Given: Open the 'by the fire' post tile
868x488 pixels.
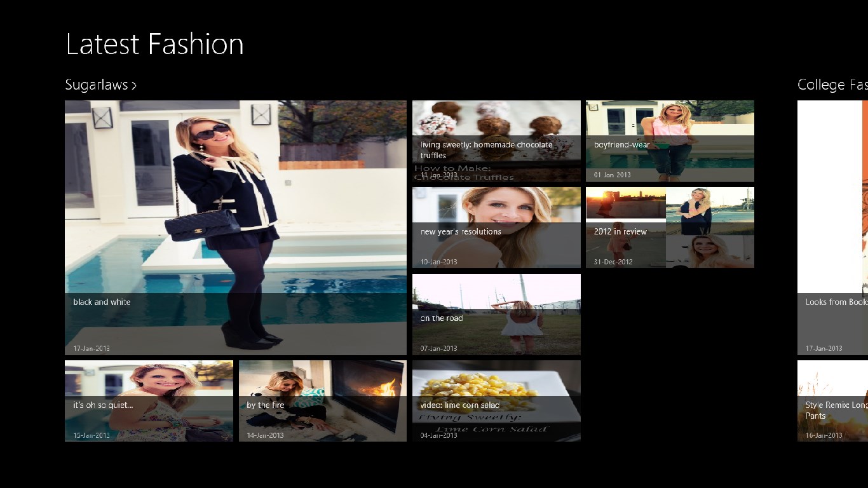Looking at the screenshot, I should coord(322,400).
